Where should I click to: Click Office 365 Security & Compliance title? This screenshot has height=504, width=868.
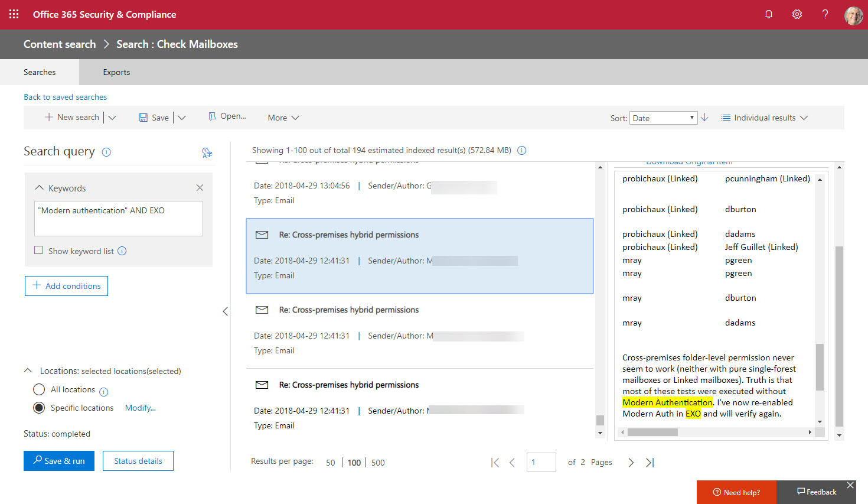[105, 14]
